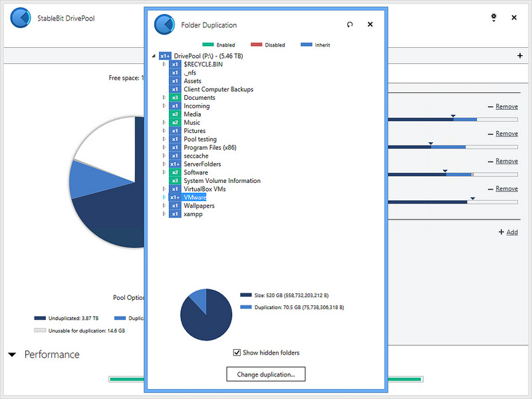Collapse the DrivePool (P:\) root node

(154, 56)
